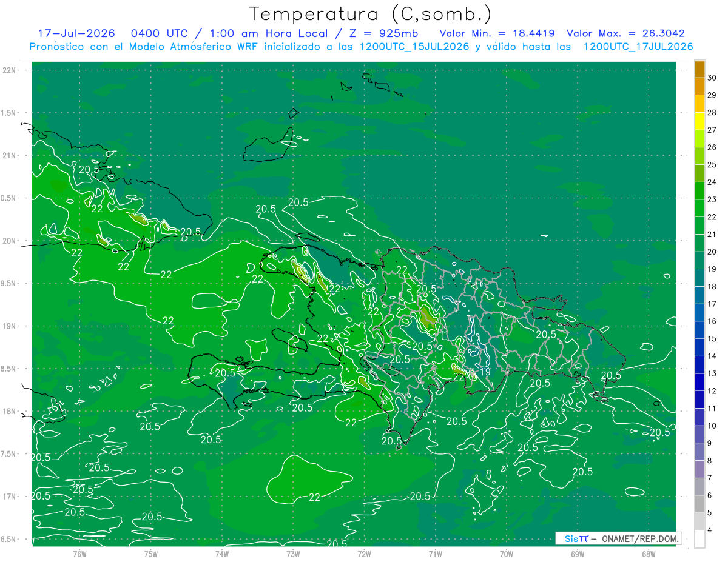Click the dark orange swatch above 30

(699, 69)
